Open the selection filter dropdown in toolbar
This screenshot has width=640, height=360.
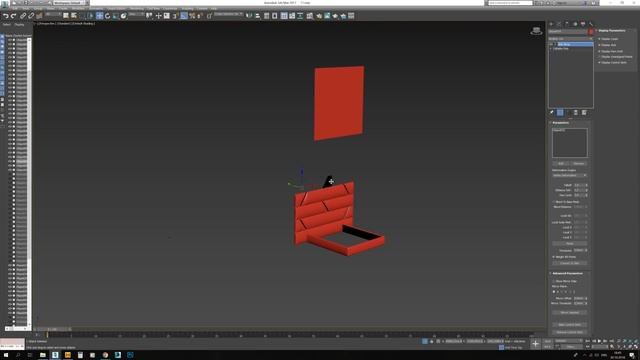coord(53,14)
